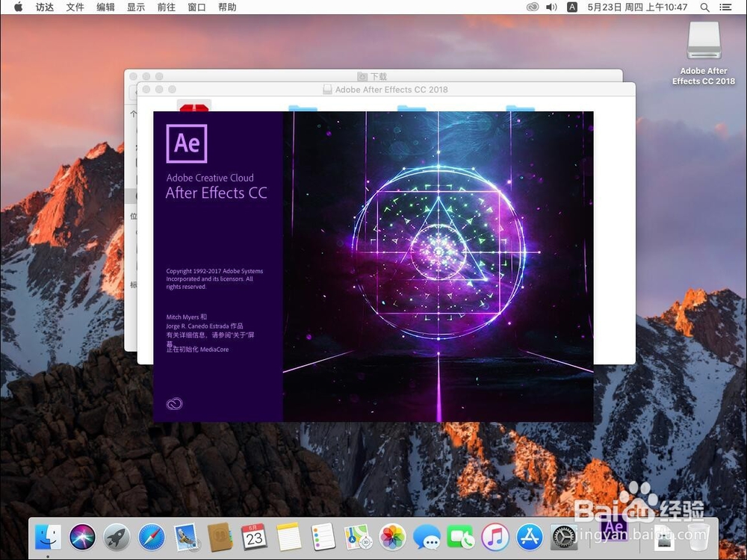The width and height of the screenshot is (747, 560).
Task: Open Reminders list icon in Dock
Action: pos(323,537)
